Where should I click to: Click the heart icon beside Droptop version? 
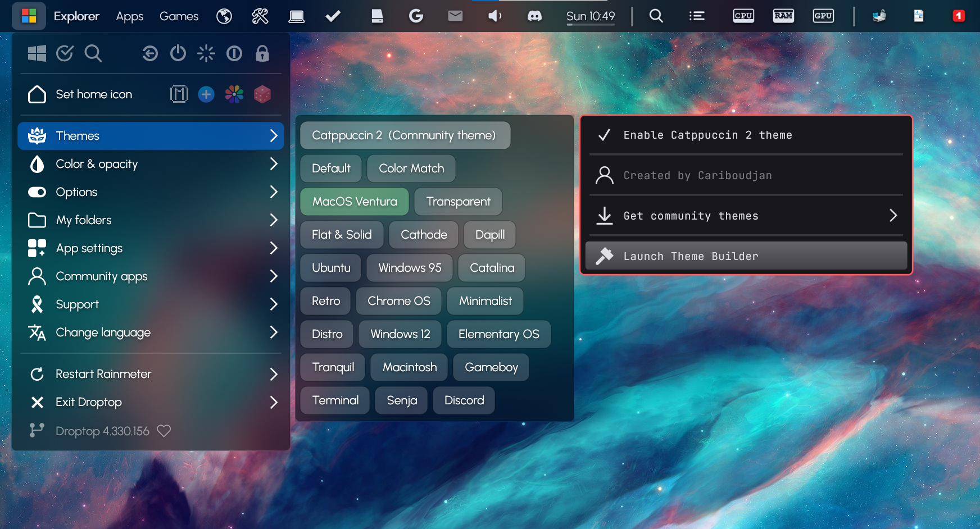[164, 431]
